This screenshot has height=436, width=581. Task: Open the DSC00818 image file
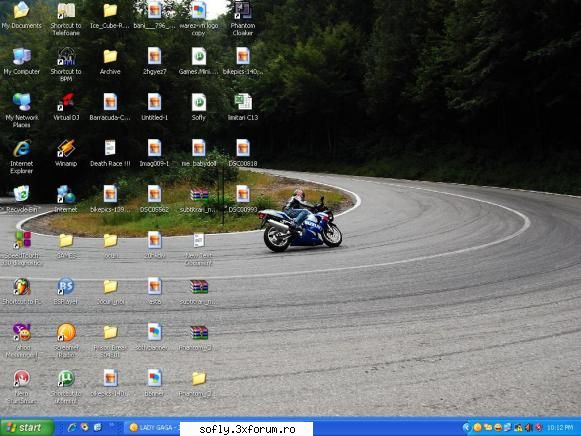tap(243, 153)
